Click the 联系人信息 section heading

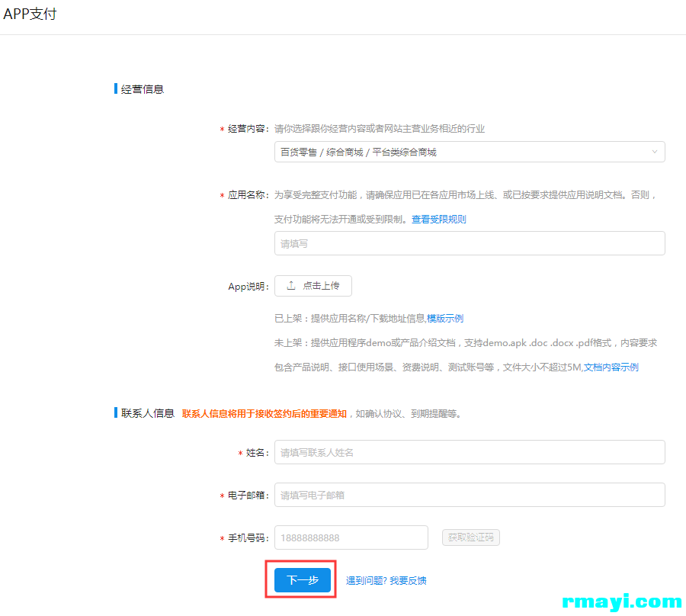click(147, 413)
